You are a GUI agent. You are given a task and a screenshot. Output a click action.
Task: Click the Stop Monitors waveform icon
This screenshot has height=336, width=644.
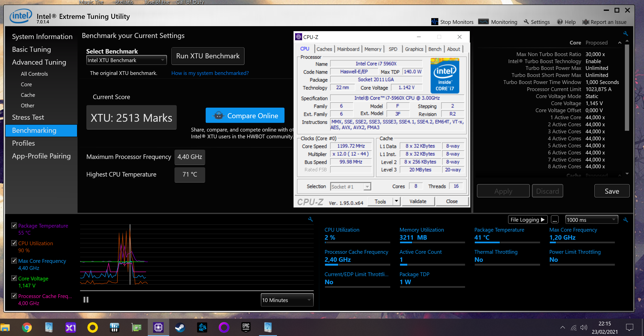435,22
